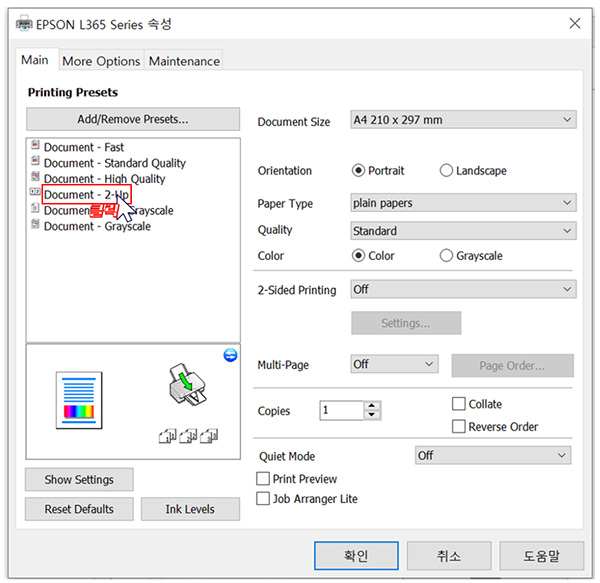Screen dimensions: 600x583
Task: Click the Ink Levels button
Action: pos(190,509)
